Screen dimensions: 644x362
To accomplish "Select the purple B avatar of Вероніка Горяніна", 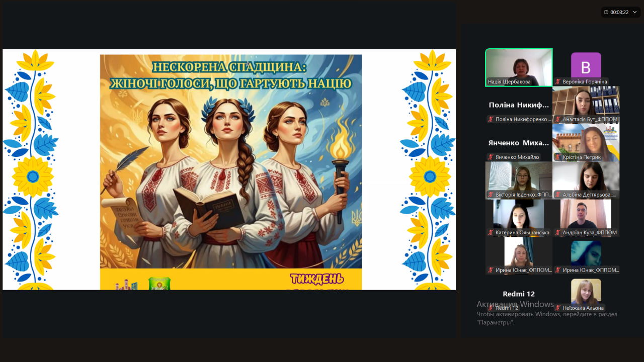I will pyautogui.click(x=586, y=65).
